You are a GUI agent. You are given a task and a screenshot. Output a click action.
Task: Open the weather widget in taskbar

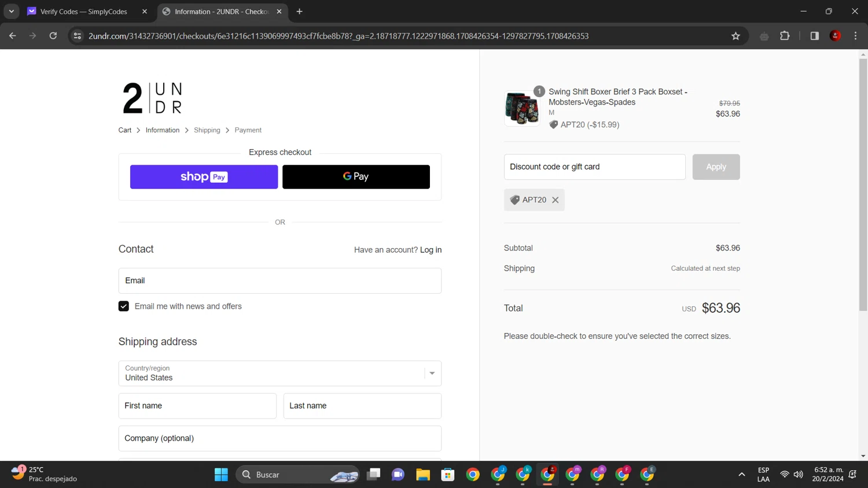pyautogui.click(x=45, y=474)
